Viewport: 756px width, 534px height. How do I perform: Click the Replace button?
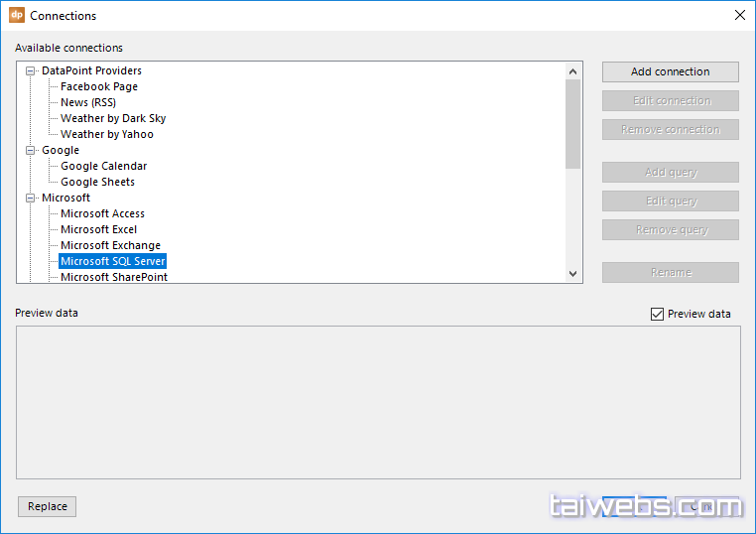(x=48, y=506)
